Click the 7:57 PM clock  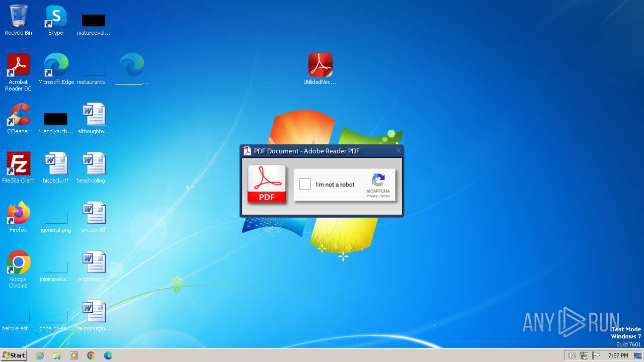[618, 355]
